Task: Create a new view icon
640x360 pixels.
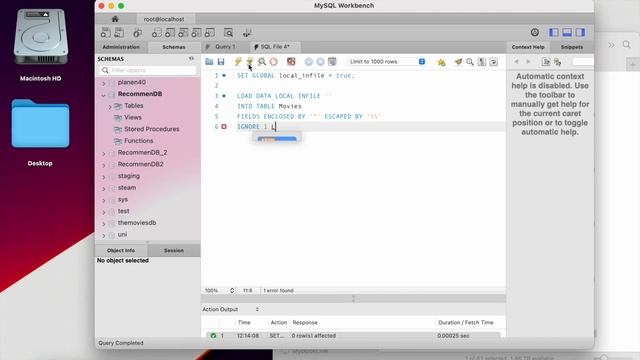Action: (183, 33)
